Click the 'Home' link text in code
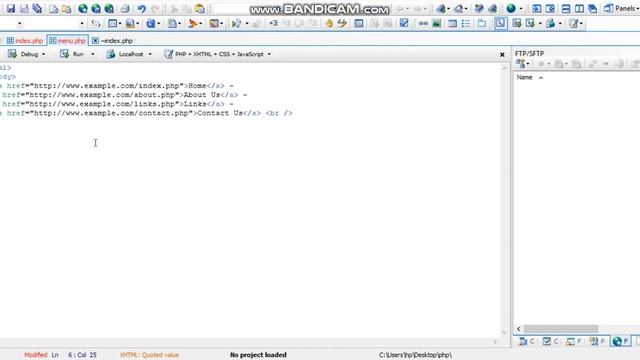640x360 pixels. click(197, 86)
